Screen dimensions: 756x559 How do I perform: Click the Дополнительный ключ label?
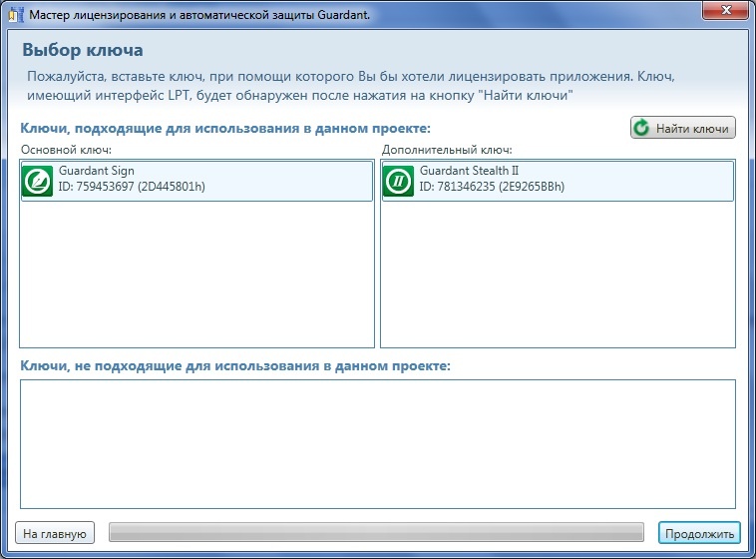point(447,150)
